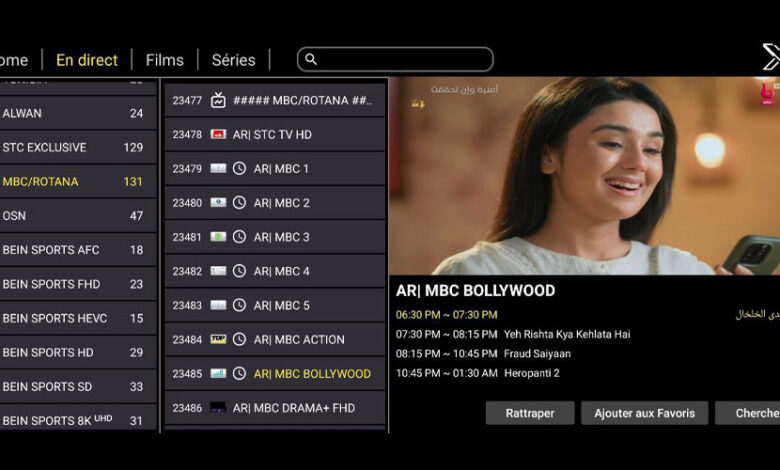Click the clock icon beside AR| MBC BOLLYWOOD

239,374
